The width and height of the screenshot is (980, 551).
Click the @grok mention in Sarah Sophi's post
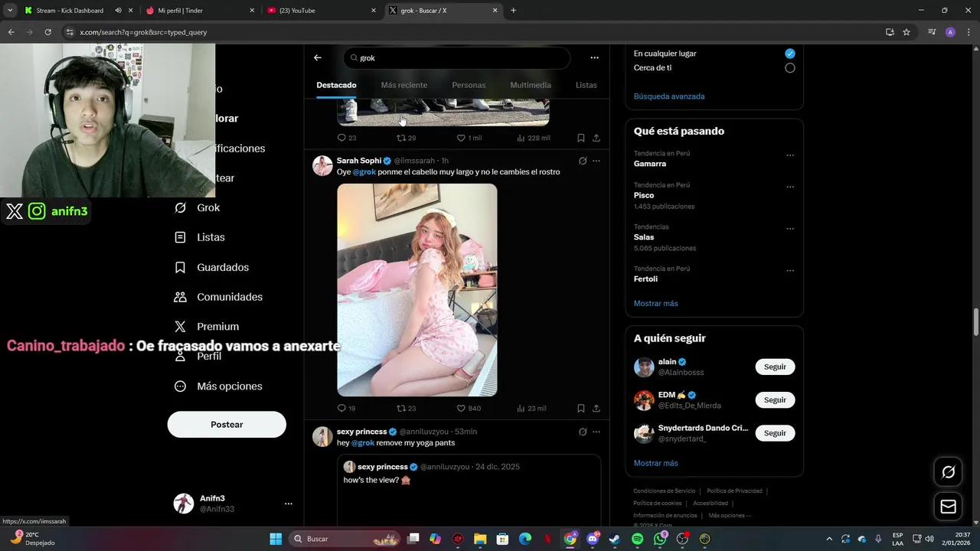coord(364,172)
